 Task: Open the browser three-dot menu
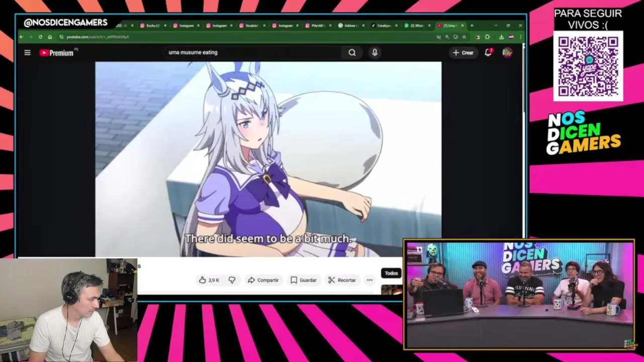(x=520, y=37)
